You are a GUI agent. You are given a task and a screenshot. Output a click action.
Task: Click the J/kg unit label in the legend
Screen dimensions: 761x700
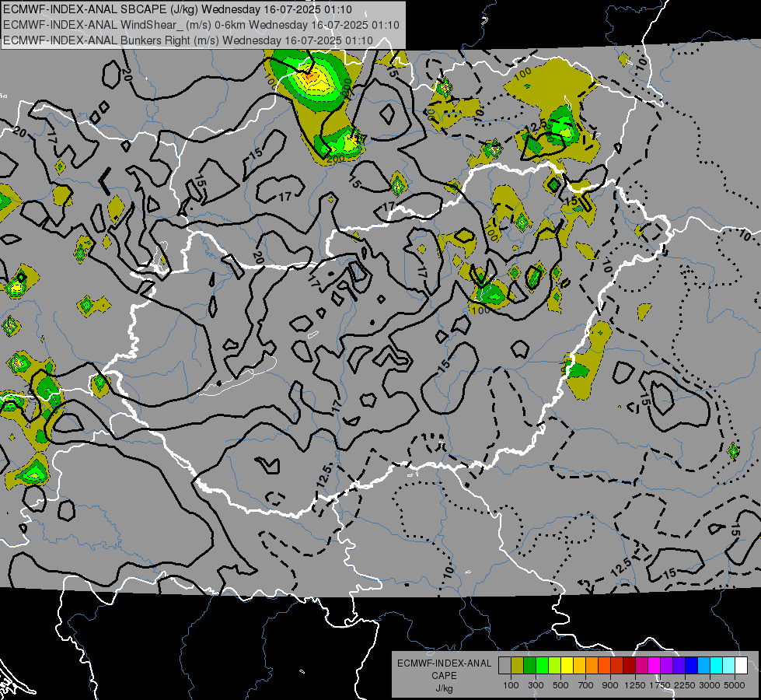tap(444, 688)
